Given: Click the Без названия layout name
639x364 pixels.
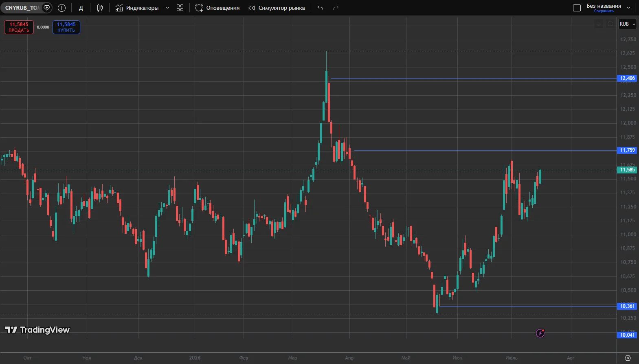Looking at the screenshot, I should click(604, 6).
